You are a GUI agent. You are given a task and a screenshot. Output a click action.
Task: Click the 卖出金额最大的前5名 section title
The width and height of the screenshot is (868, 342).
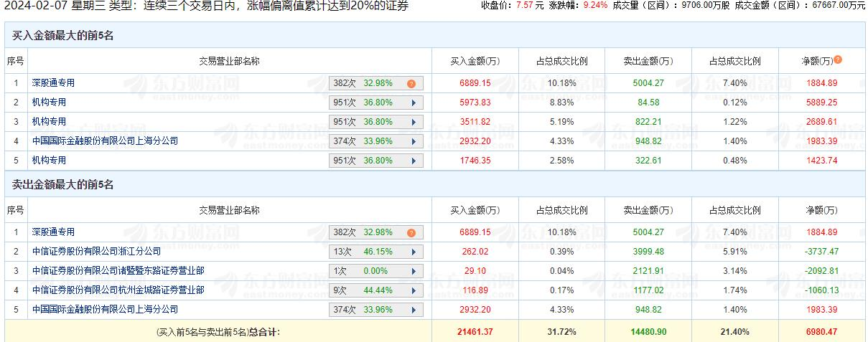click(63, 185)
